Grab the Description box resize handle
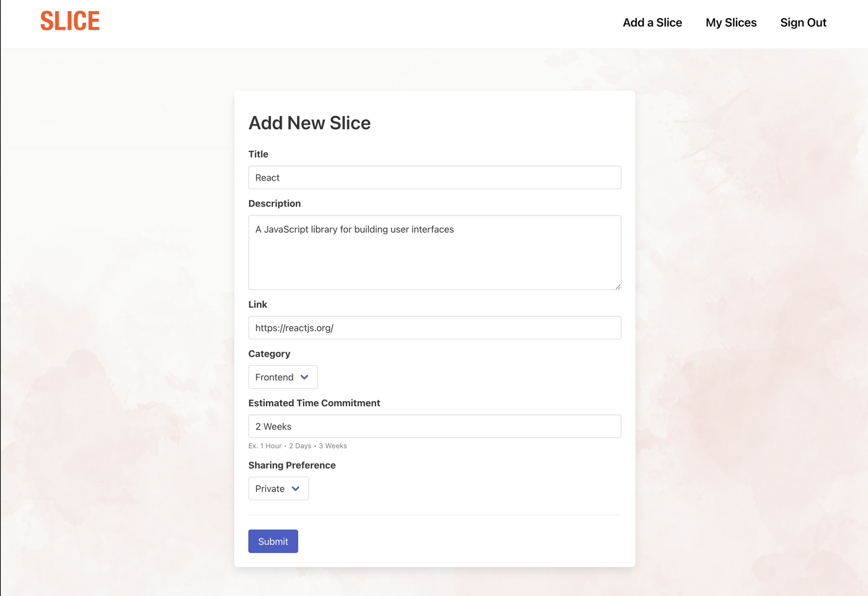 (617, 287)
